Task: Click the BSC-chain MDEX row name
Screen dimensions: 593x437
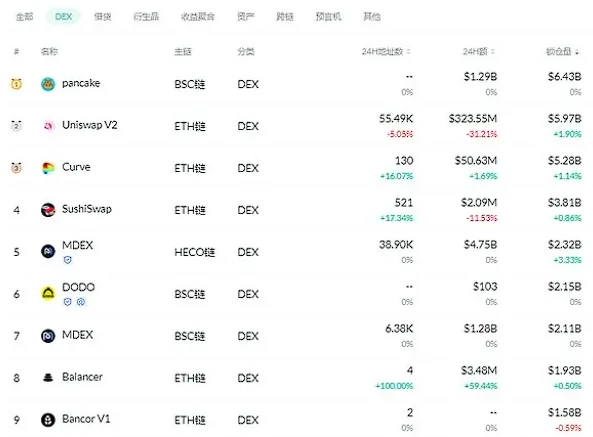Action: [78, 335]
